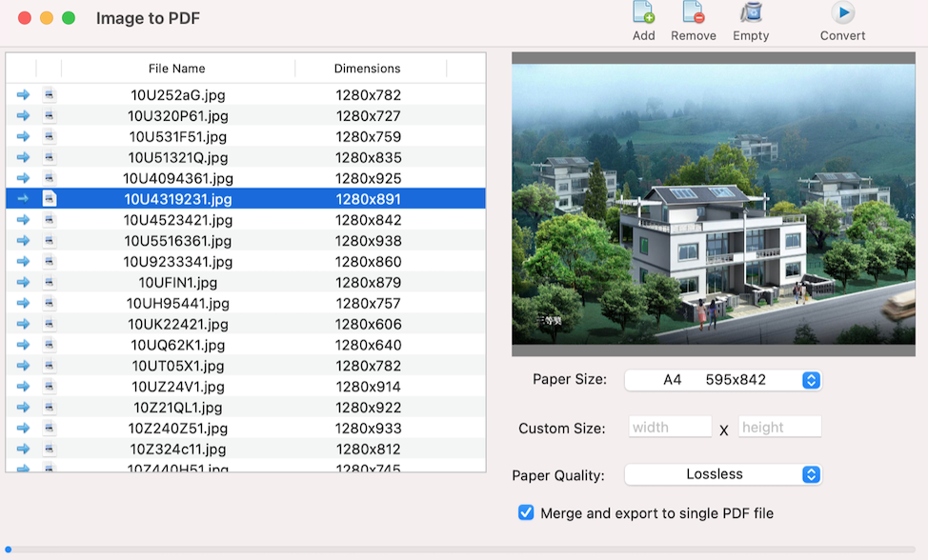The image size is (928, 560).
Task: Open the Paper Size dropdown
Action: [x=722, y=380]
